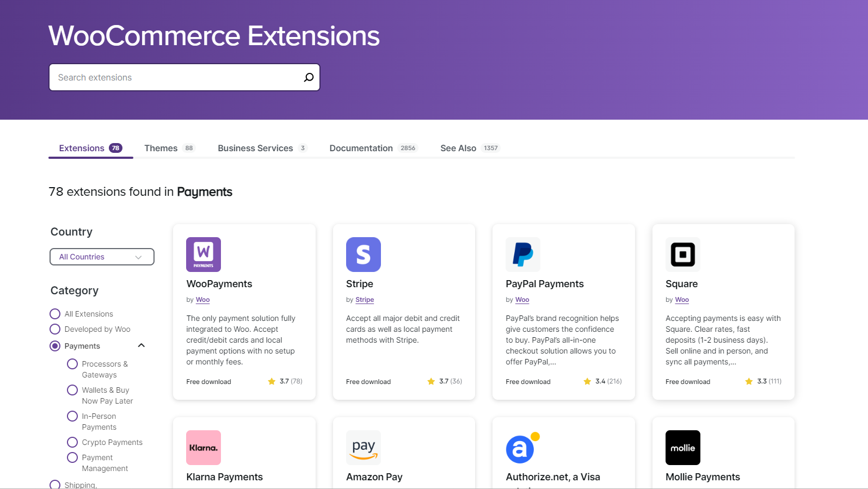Click Free download text on Square card

(x=688, y=382)
